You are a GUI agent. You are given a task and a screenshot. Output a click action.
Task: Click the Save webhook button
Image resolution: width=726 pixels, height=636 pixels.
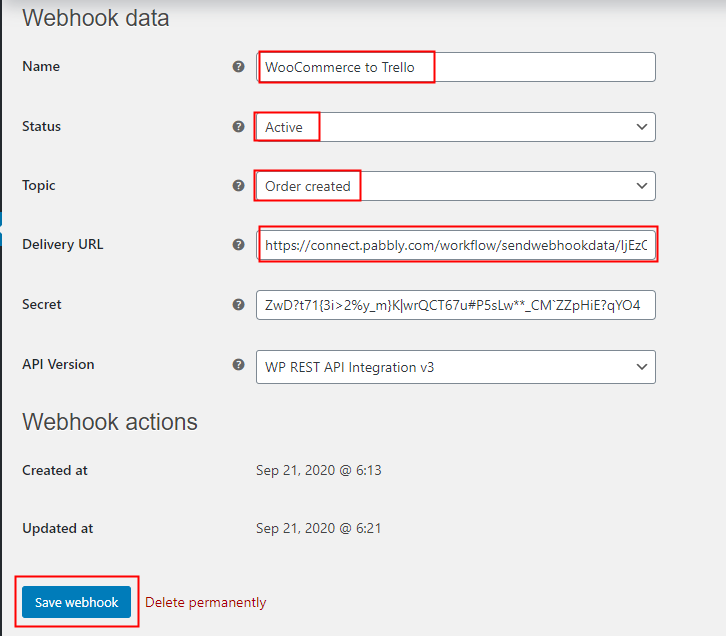pos(76,602)
